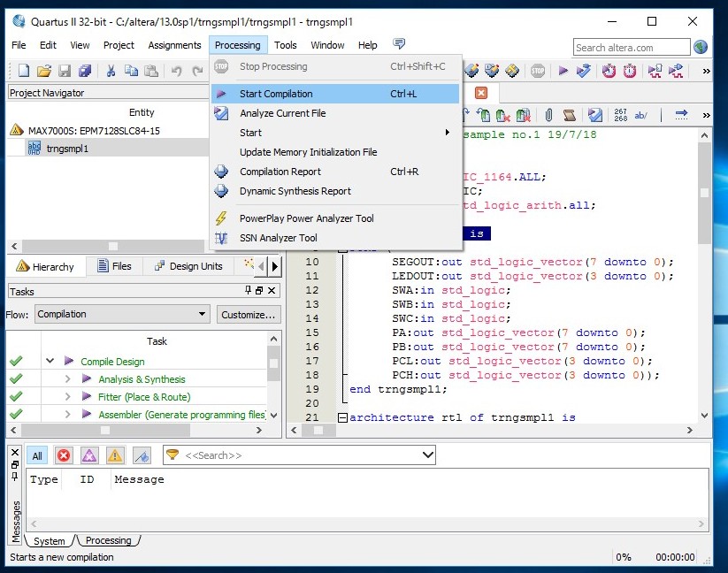This screenshot has width=728, height=573.
Task: Click the gate-level simulation waveform icon with the plug
Action: [x=676, y=71]
